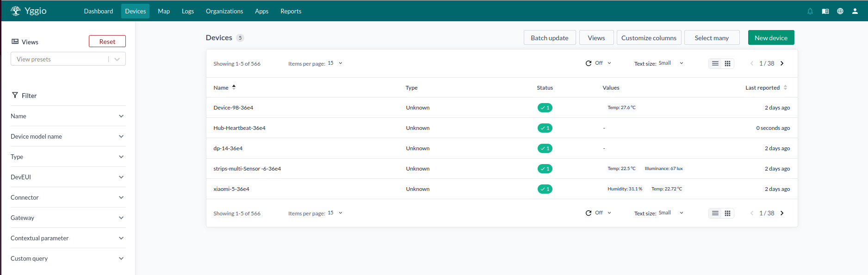
Task: Open the language globe icon
Action: point(840,11)
